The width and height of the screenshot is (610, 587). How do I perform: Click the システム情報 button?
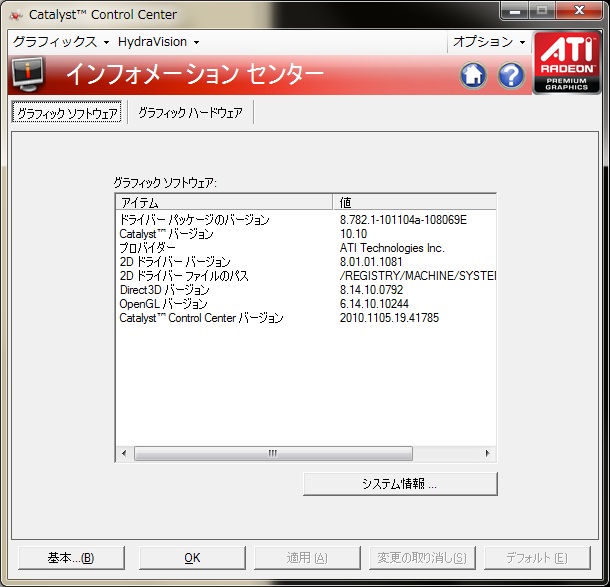[400, 484]
